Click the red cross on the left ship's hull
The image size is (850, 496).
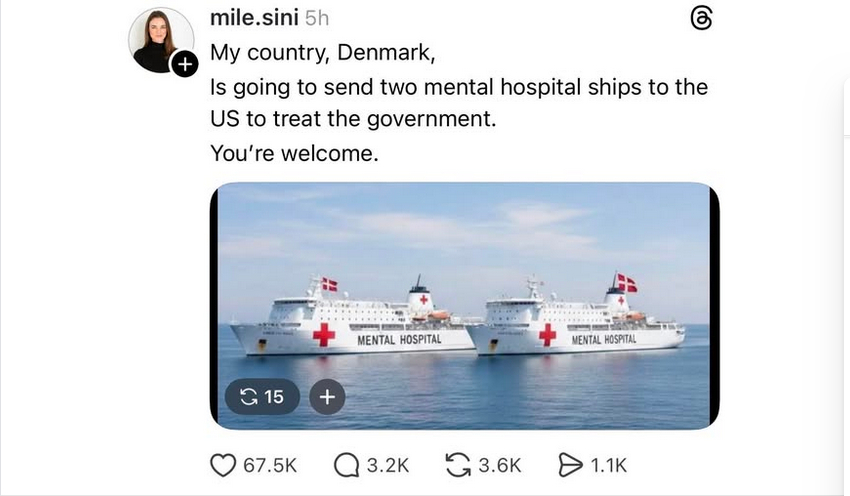pos(323,334)
